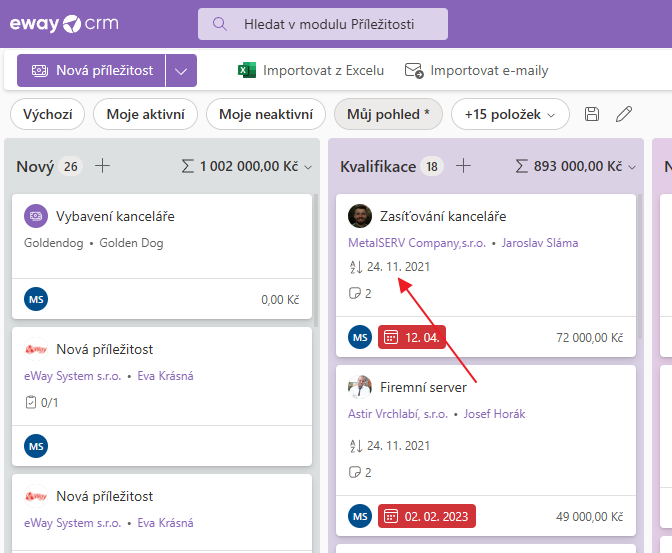Add a card to the Nový column

[102, 165]
